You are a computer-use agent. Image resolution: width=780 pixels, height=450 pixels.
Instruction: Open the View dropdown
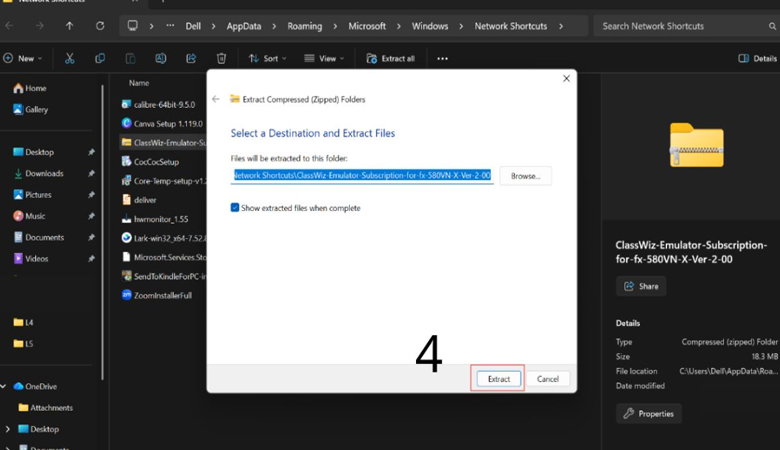point(324,59)
